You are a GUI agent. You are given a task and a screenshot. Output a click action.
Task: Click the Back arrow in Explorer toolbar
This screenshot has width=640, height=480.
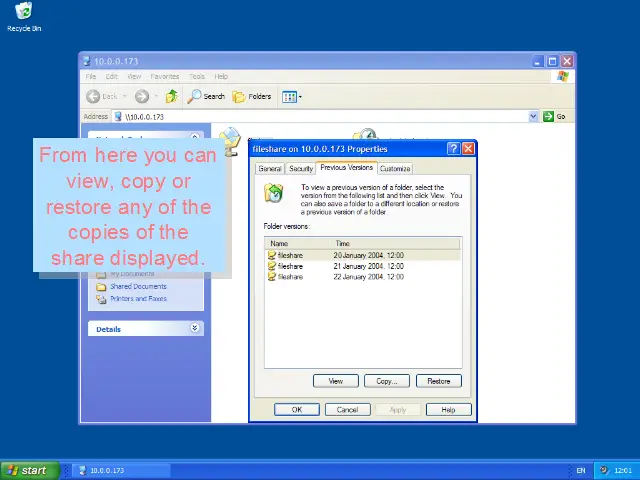pos(93,96)
